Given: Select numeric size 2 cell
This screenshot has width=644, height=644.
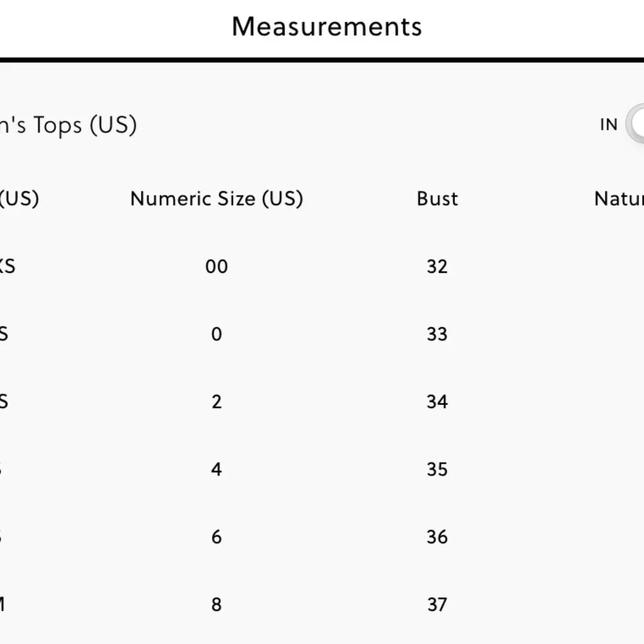Looking at the screenshot, I should pos(216,402).
